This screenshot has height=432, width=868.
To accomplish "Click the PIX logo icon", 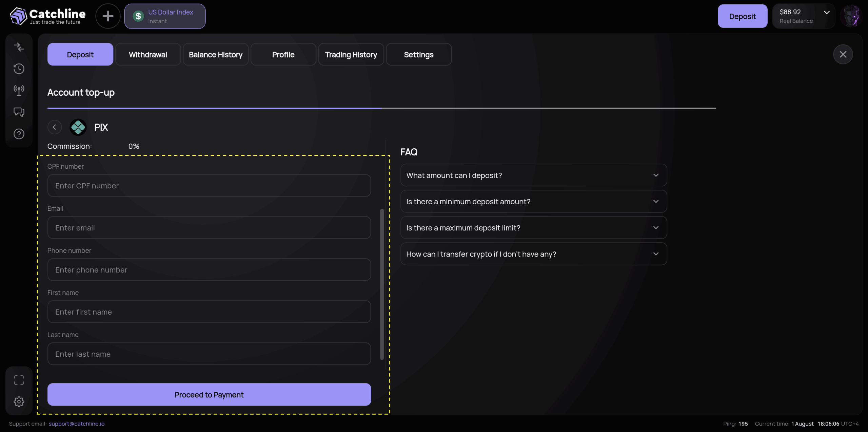I will click(78, 127).
